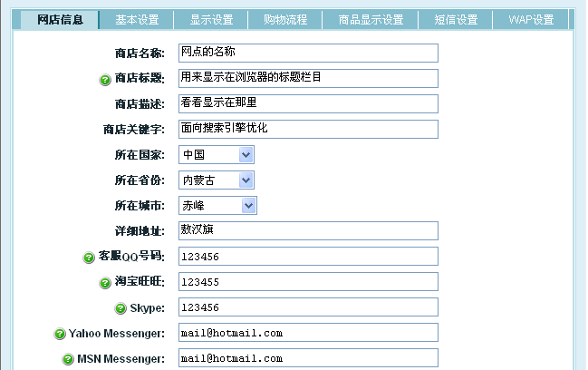Open the 短信设置 tab
The height and width of the screenshot is (370, 588).
coord(455,20)
